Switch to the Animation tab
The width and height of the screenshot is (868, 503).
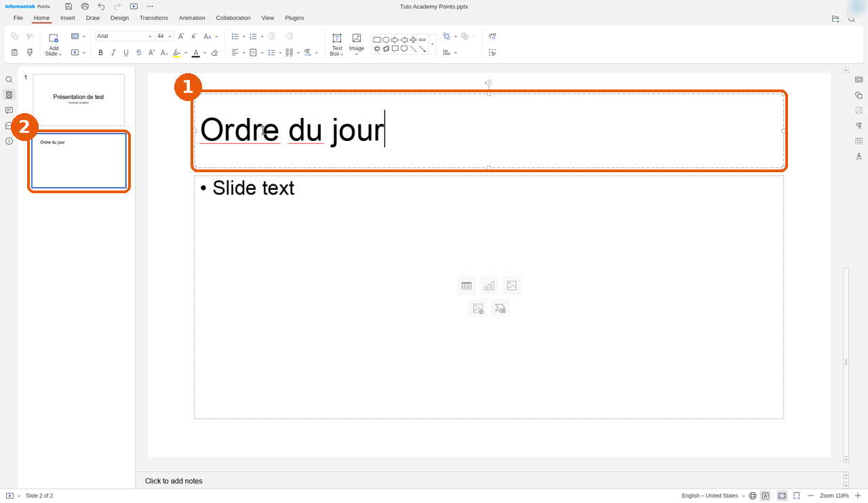click(x=192, y=18)
